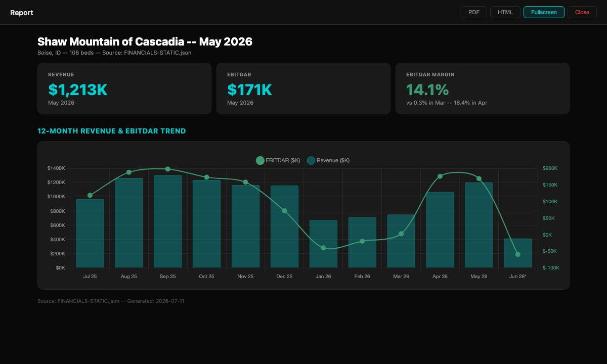This screenshot has height=364, width=607.
Task: Export the report as PDF
Action: 474,12
